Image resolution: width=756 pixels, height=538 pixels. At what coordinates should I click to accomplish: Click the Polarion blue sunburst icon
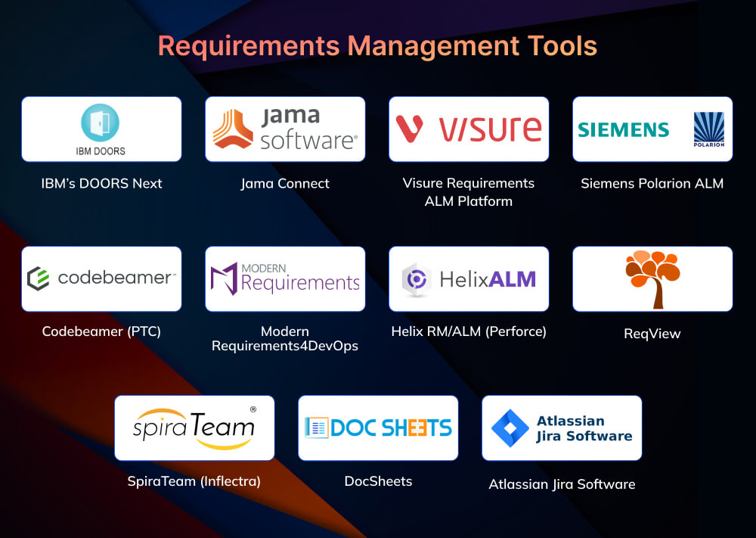pyautogui.click(x=708, y=126)
